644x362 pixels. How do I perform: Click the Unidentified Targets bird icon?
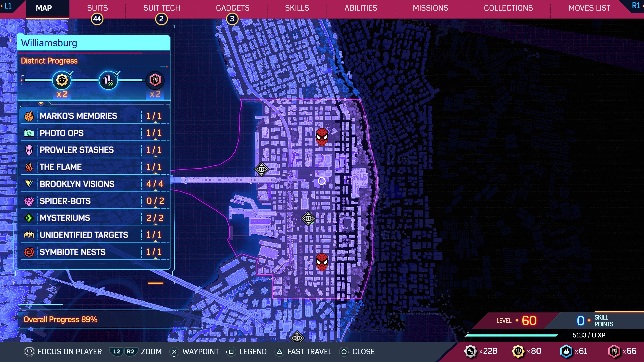point(29,235)
